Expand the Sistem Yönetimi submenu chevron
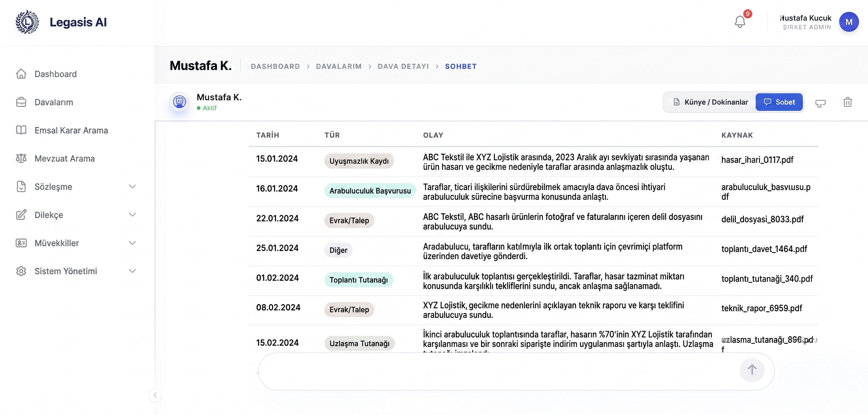 (x=132, y=271)
